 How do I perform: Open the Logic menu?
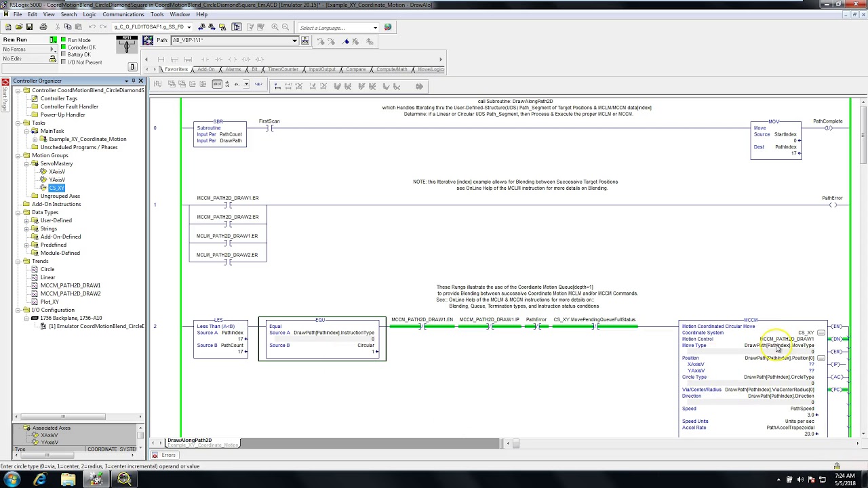[90, 14]
